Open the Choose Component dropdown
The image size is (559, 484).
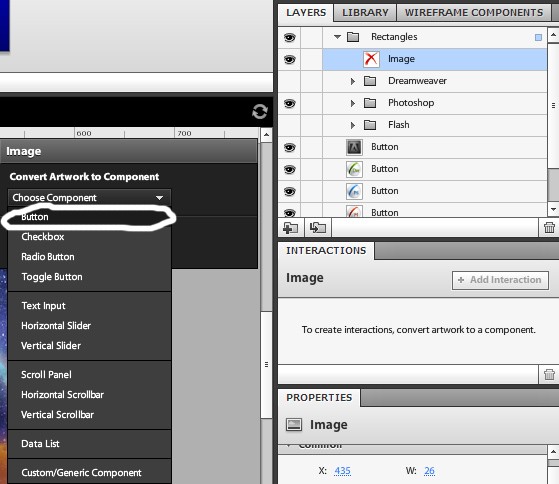(x=89, y=197)
